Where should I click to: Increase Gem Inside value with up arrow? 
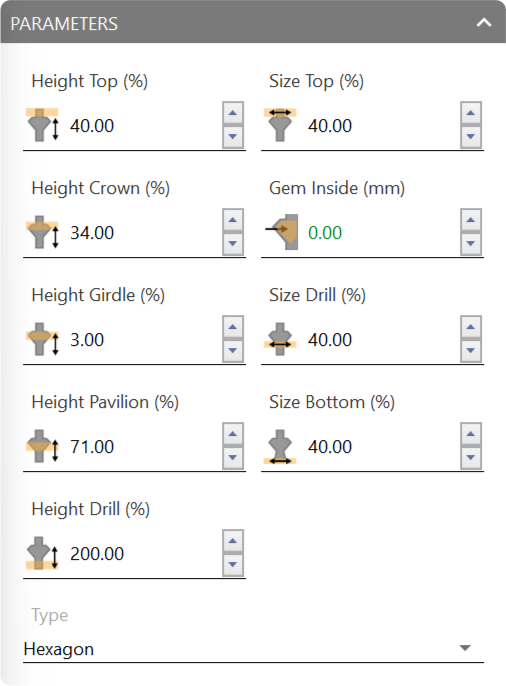pos(471,220)
